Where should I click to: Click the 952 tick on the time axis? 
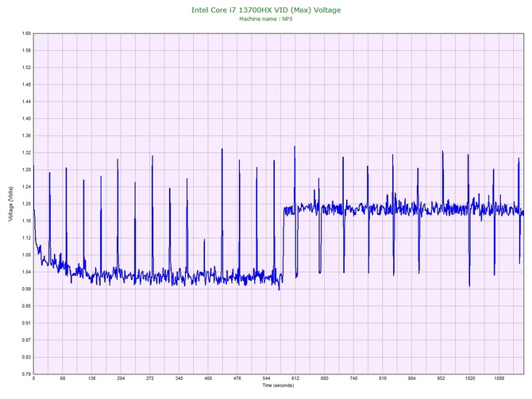(441, 378)
